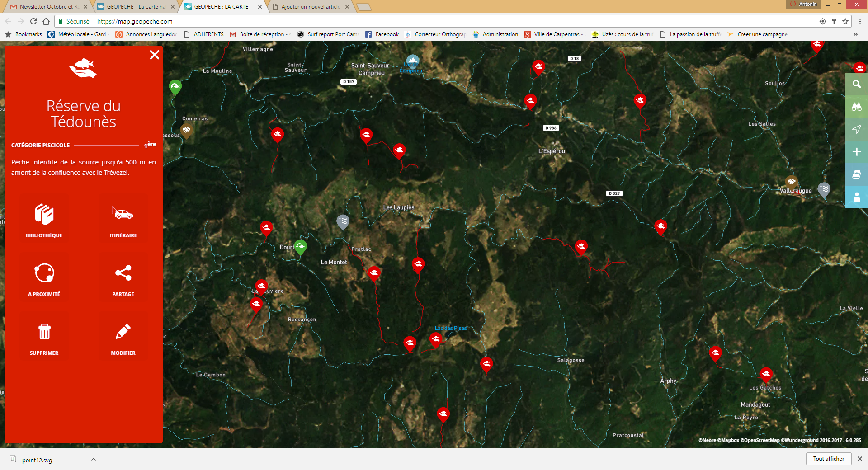Delete the reserve with Supprimer trash icon
The image size is (868, 470).
coord(44,338)
